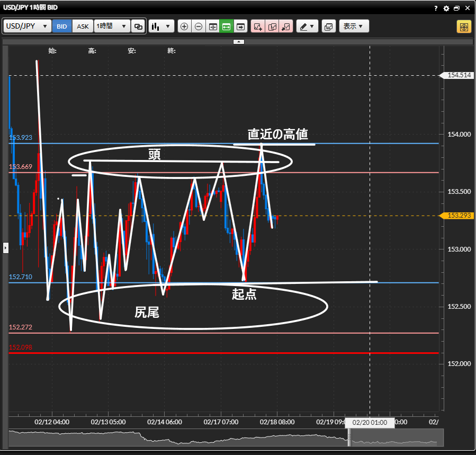Click the help question mark button

point(436,8)
